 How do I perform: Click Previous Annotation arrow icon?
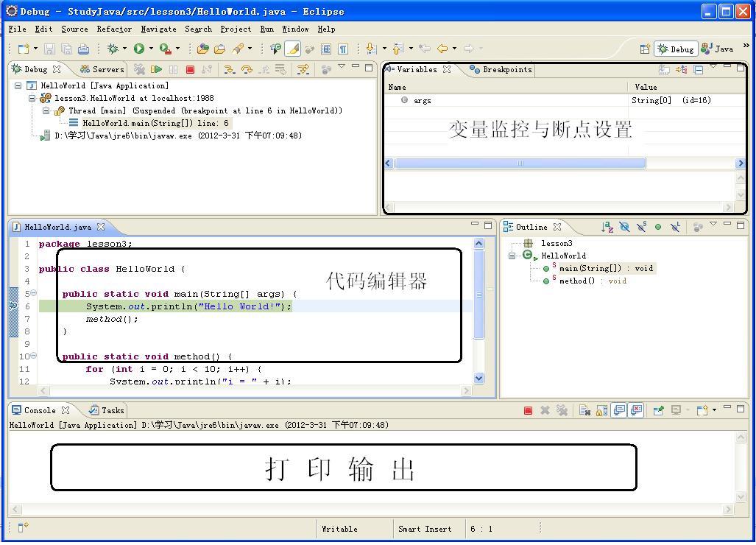tap(398, 48)
